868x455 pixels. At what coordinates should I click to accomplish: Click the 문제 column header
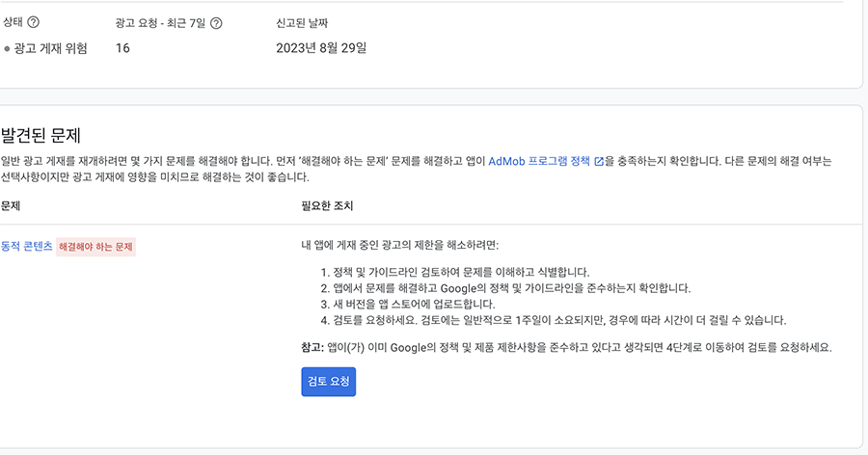point(11,206)
